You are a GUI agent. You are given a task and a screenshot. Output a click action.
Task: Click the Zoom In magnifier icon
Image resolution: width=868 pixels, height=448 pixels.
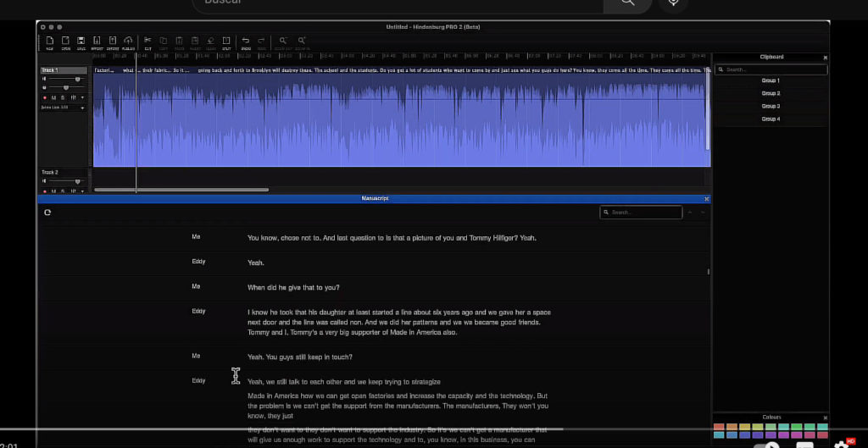point(302,42)
